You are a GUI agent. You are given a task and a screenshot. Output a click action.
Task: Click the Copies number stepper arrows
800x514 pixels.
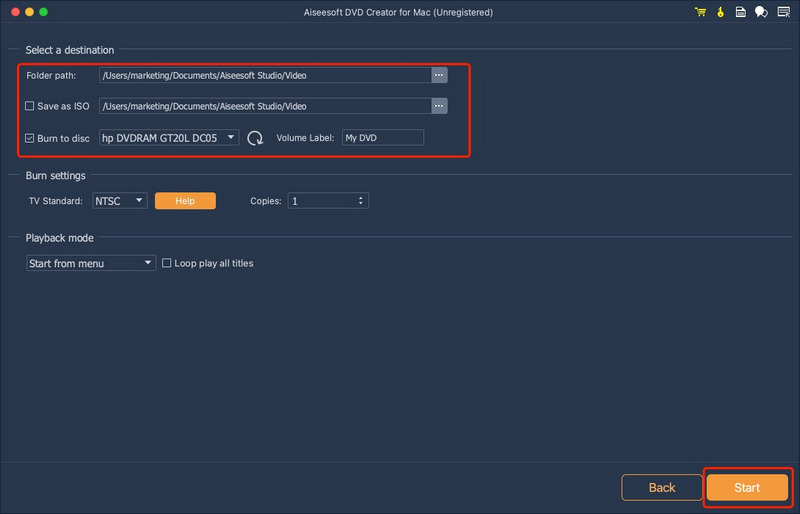360,201
